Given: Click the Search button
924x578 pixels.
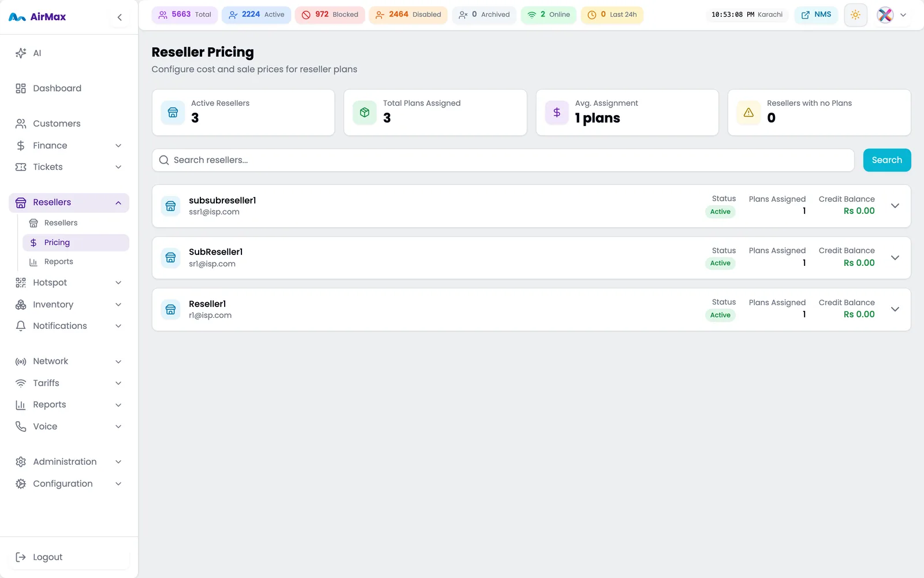Looking at the screenshot, I should [887, 160].
